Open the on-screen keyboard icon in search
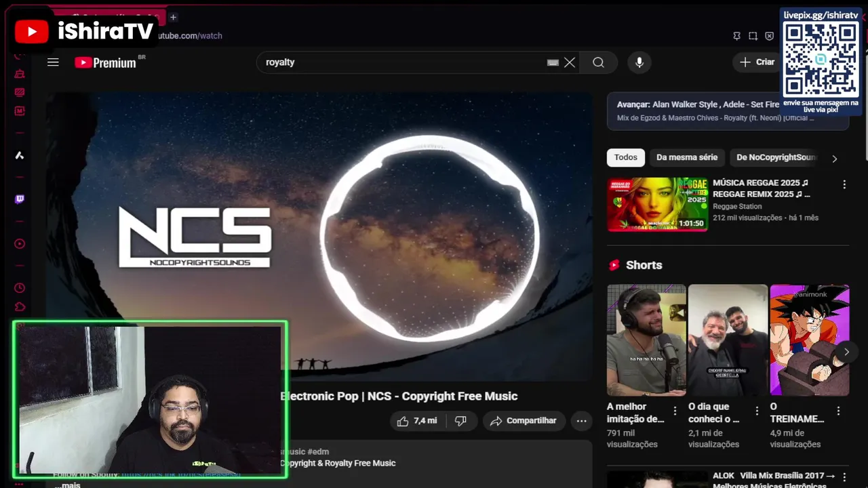Screen dimensions: 868x488 coord(553,62)
